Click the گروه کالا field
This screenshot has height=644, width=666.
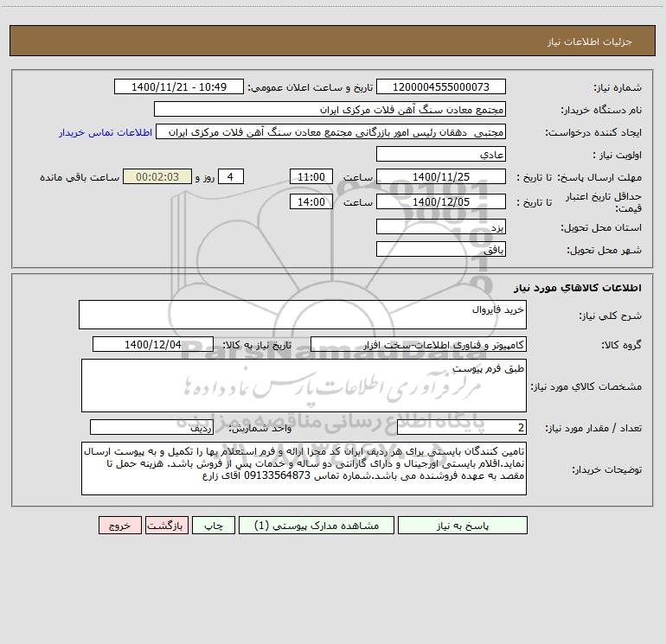[419, 344]
